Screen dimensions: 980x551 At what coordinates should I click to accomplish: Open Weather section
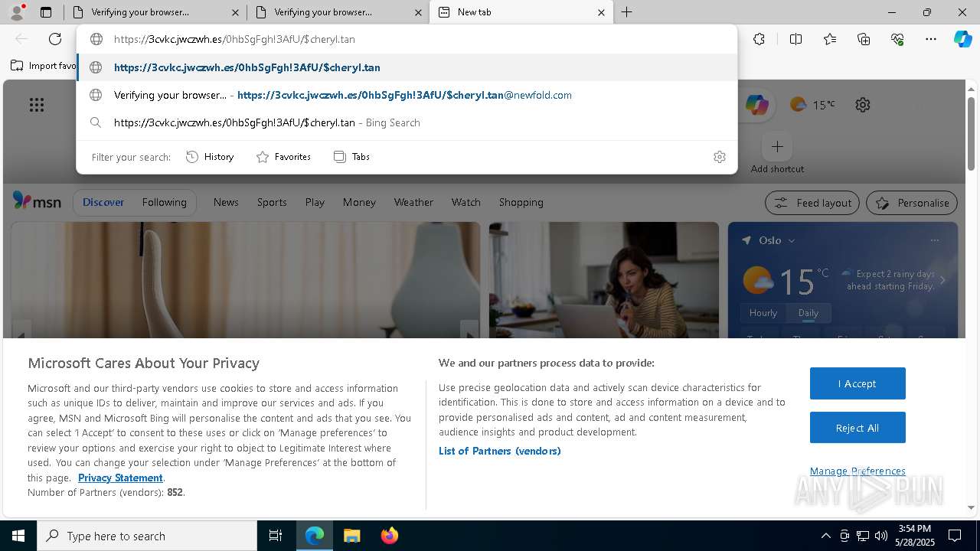click(x=413, y=202)
